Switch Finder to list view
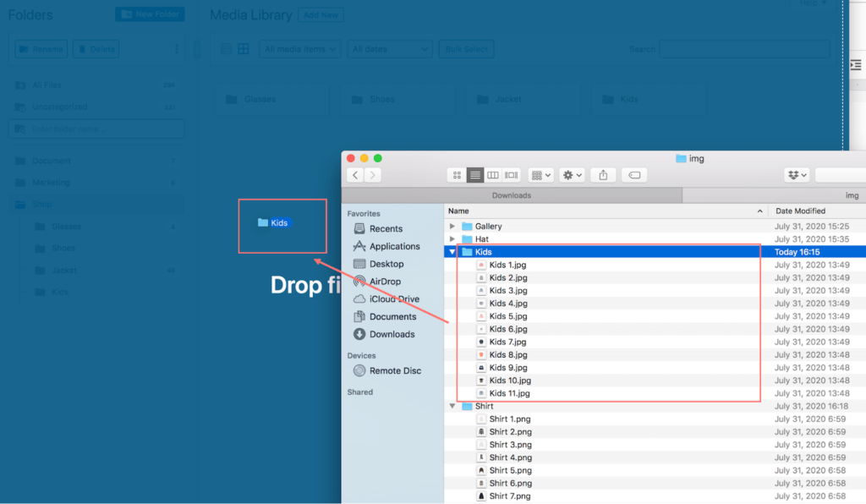Viewport: 866px width, 504px height. [x=475, y=175]
